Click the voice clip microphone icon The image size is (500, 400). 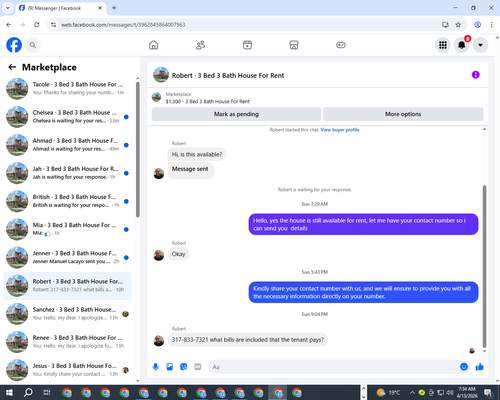[x=156, y=367]
